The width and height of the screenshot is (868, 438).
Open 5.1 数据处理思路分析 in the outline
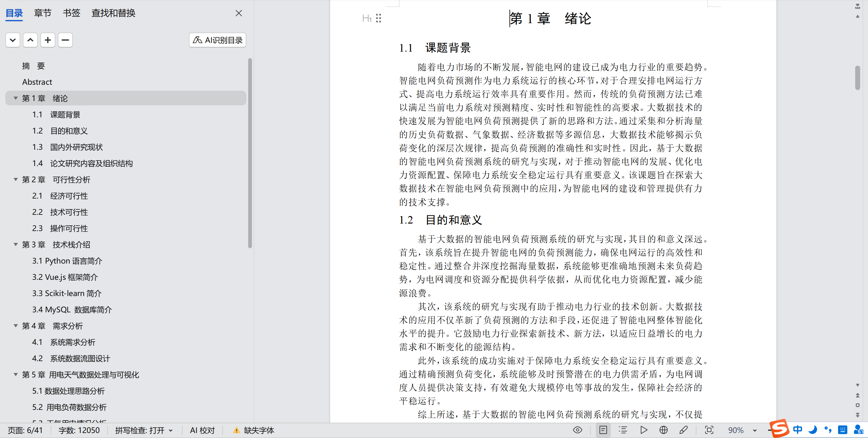[68, 391]
